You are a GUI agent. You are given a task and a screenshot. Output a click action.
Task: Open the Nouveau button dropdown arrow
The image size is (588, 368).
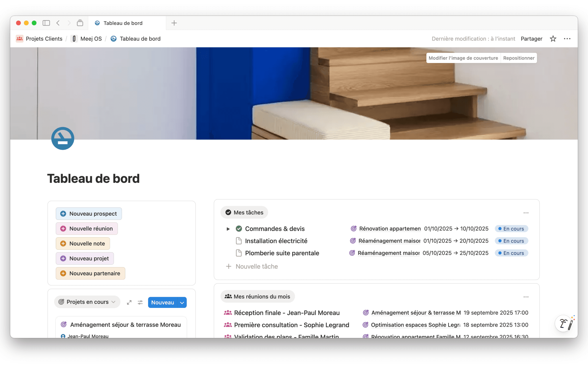pyautogui.click(x=182, y=302)
